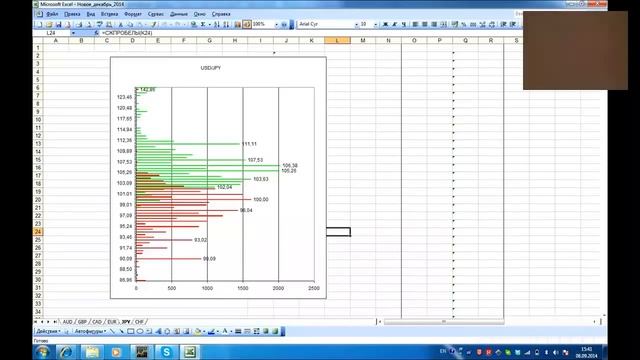Align text left
Viewport: 640px width, 360px height.
click(415, 24)
